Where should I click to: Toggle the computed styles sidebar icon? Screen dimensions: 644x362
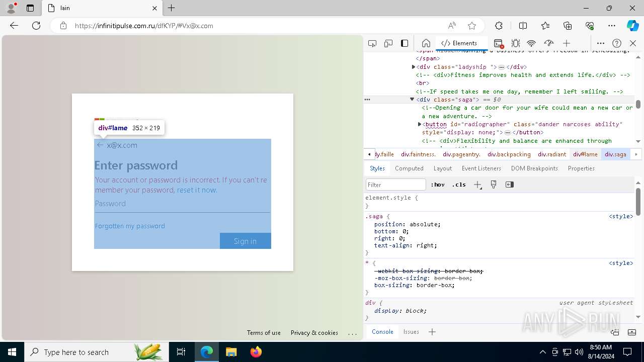click(x=510, y=185)
